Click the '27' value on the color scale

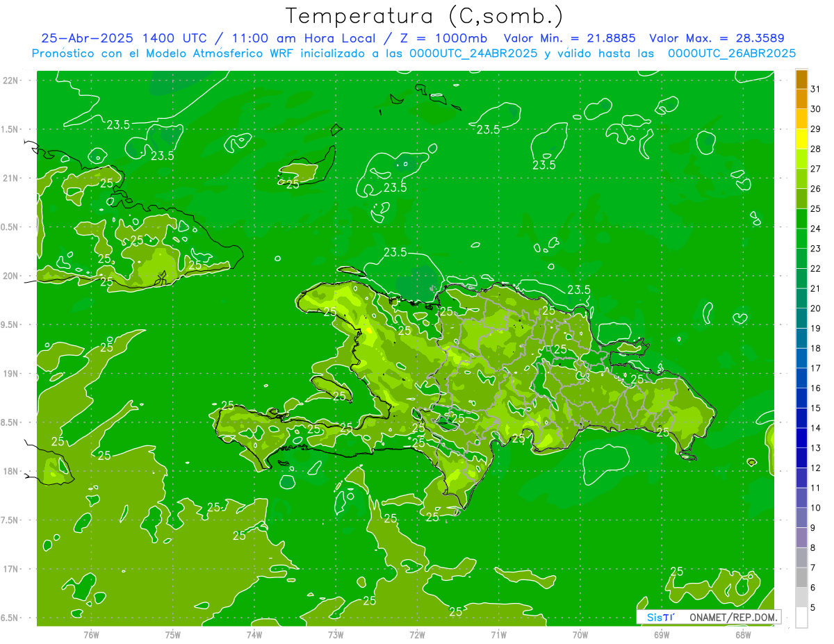click(815, 169)
